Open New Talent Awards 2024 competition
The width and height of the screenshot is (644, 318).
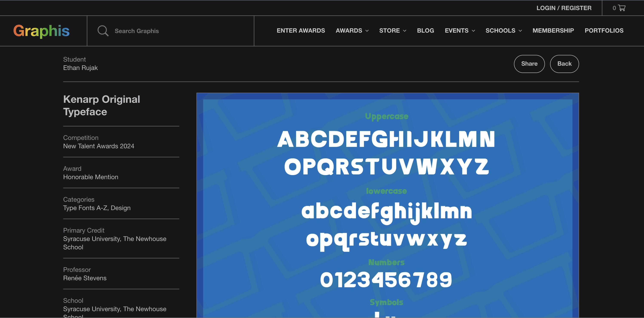click(x=99, y=146)
